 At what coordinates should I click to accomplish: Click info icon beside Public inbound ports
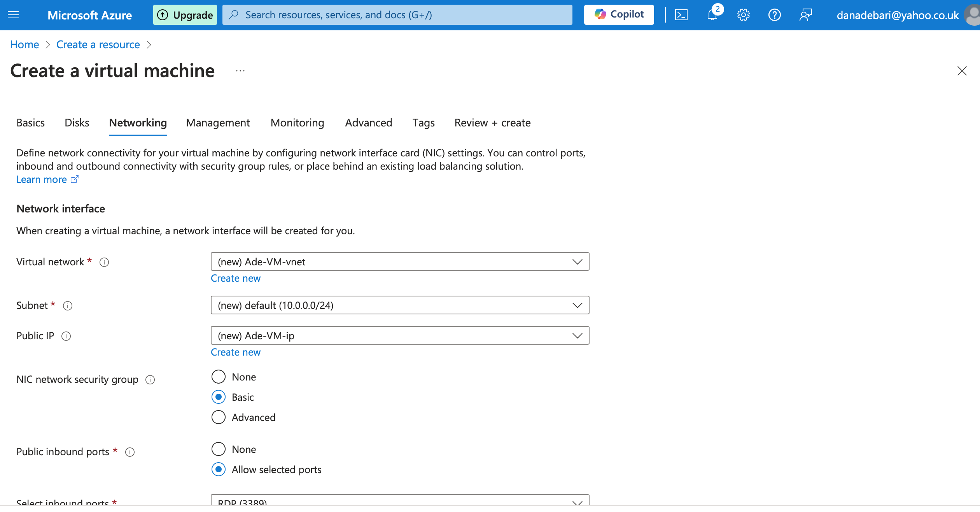[130, 452]
